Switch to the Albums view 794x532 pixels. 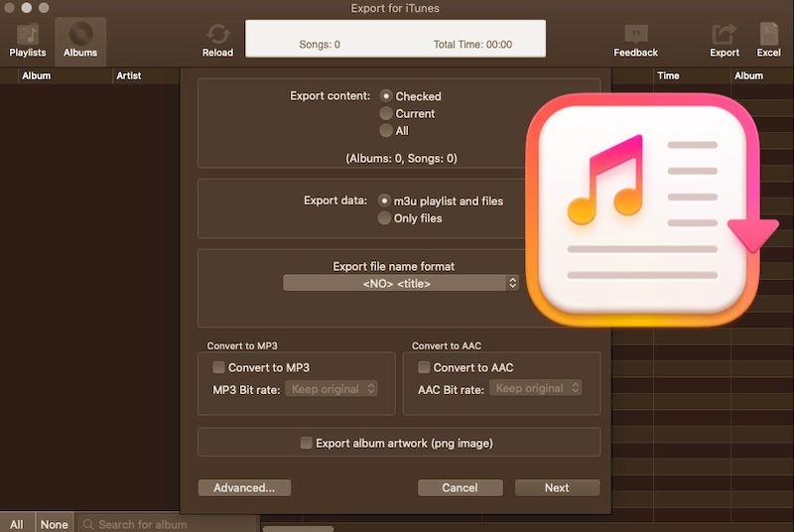coord(80,41)
